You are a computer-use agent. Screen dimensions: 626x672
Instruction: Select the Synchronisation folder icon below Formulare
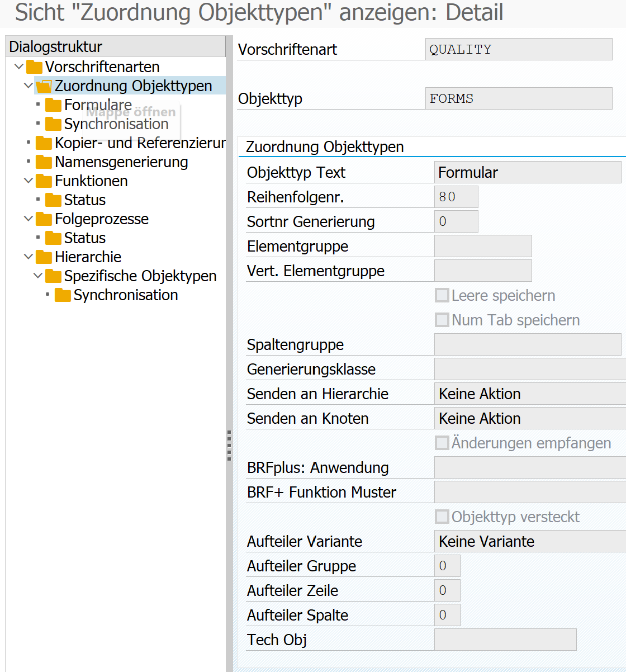[x=53, y=124]
